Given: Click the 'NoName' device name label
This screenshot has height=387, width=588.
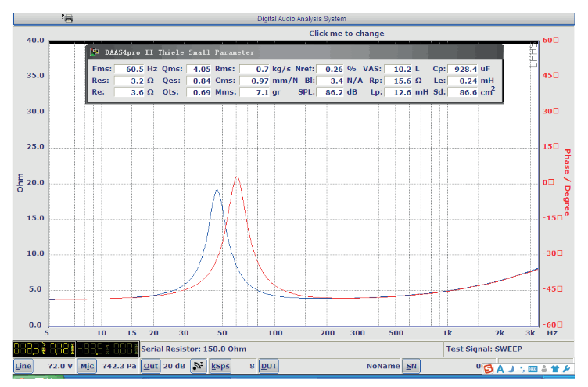Looking at the screenshot, I should (383, 366).
